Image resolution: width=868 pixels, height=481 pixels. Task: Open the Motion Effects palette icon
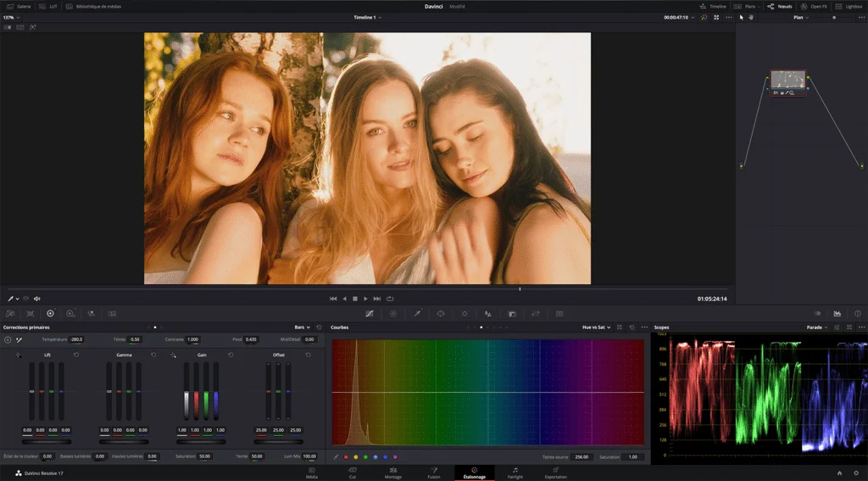click(113, 314)
